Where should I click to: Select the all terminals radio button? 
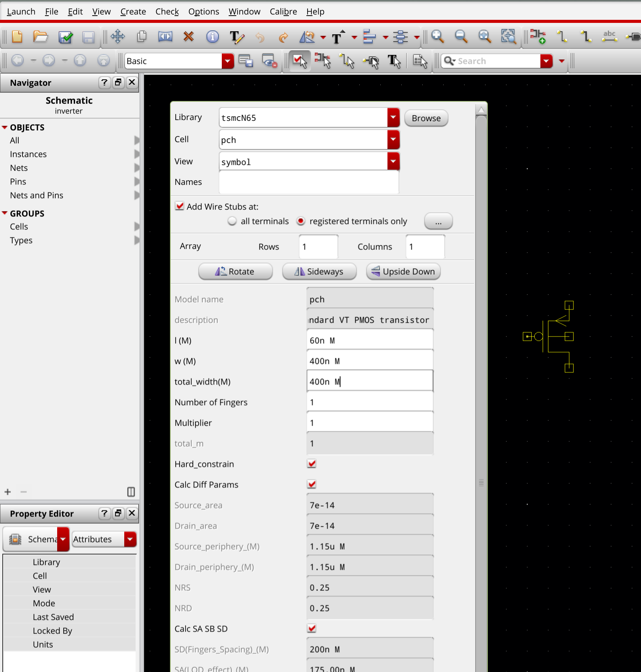click(232, 221)
